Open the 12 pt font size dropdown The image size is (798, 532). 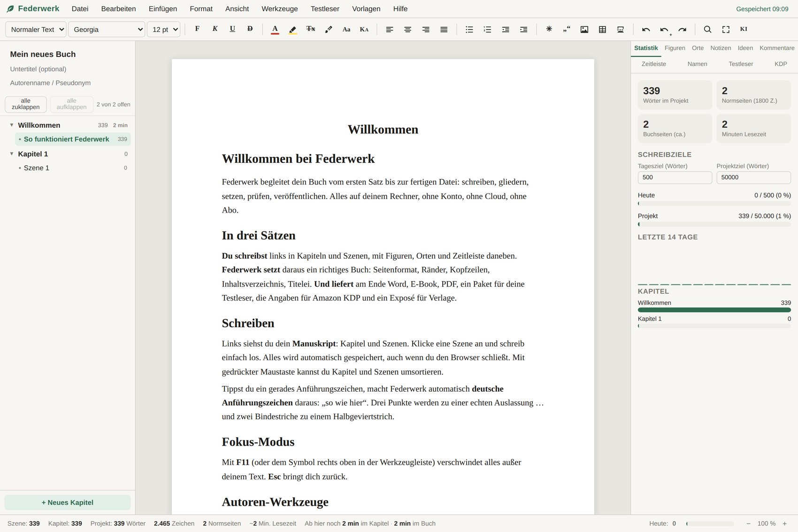pos(164,29)
